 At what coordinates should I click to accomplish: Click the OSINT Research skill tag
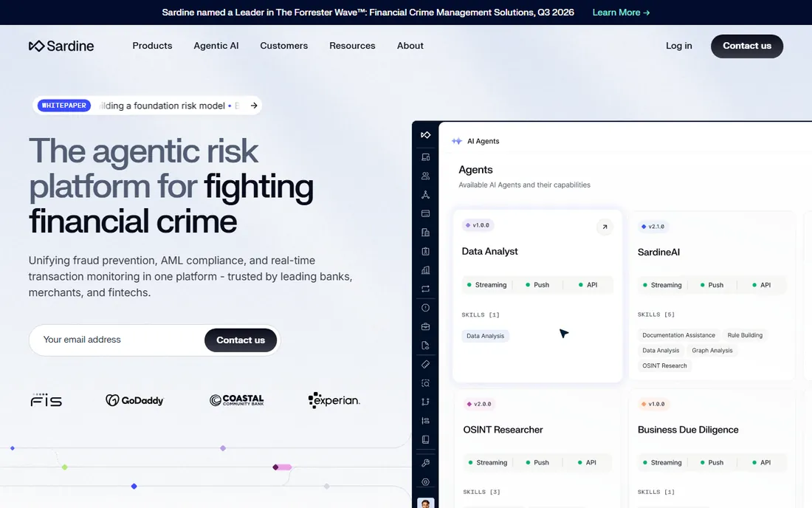(x=664, y=365)
